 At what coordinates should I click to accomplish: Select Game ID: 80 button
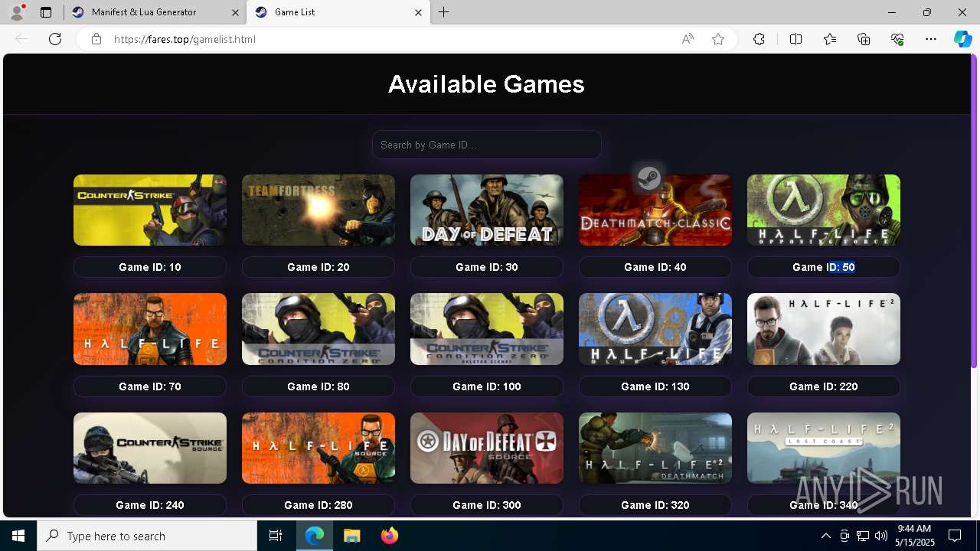point(318,386)
